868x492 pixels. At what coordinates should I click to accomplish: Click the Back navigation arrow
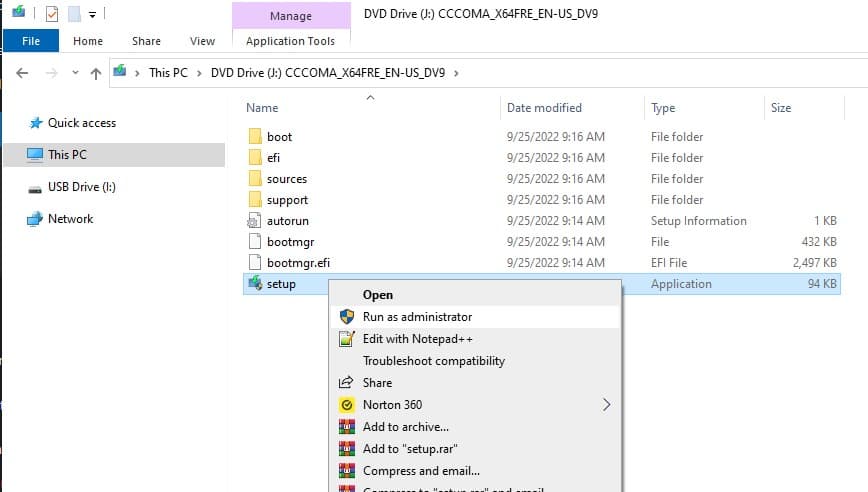23,73
